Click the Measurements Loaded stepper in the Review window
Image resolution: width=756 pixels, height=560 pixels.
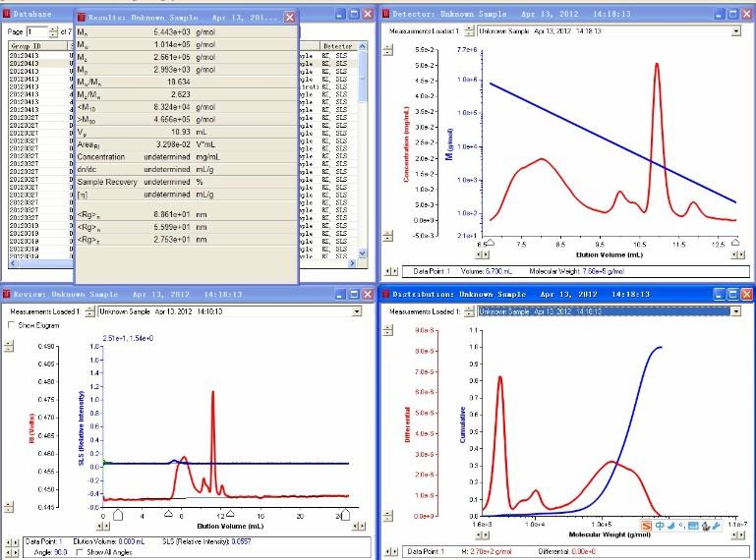point(89,311)
